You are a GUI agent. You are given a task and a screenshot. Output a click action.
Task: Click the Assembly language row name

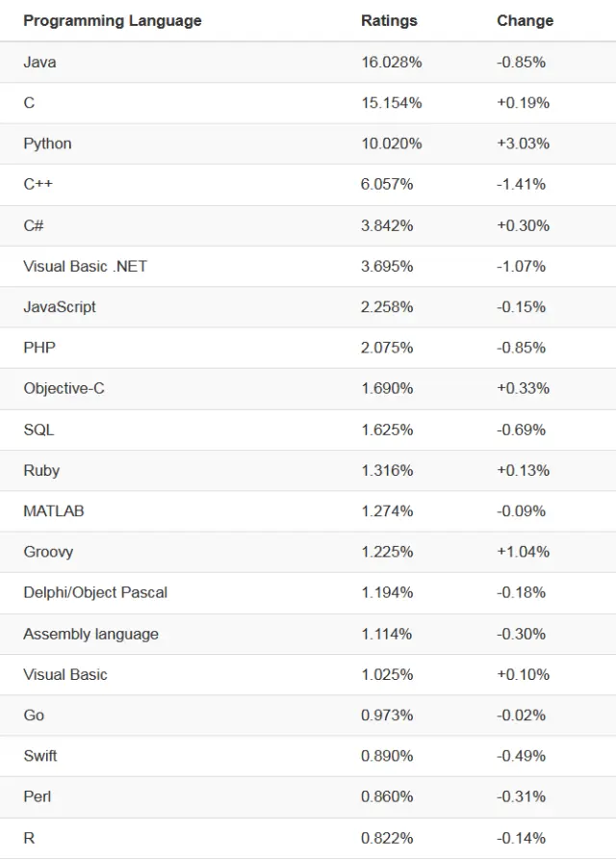click(x=90, y=634)
